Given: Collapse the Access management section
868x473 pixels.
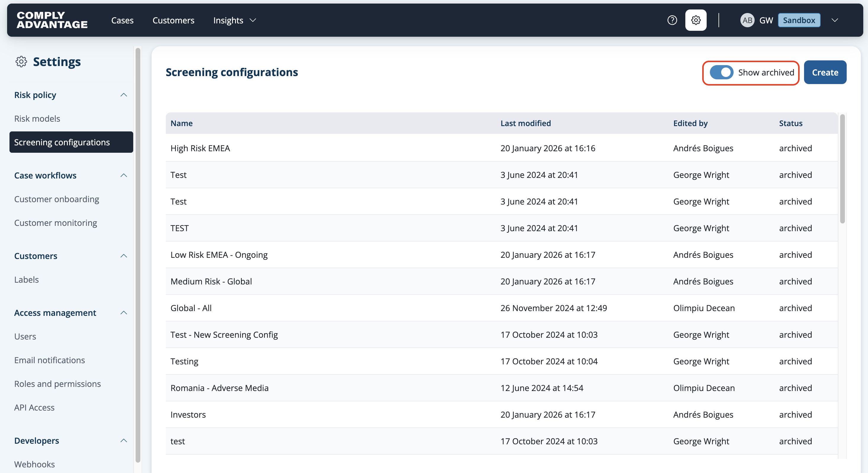Looking at the screenshot, I should coord(124,313).
